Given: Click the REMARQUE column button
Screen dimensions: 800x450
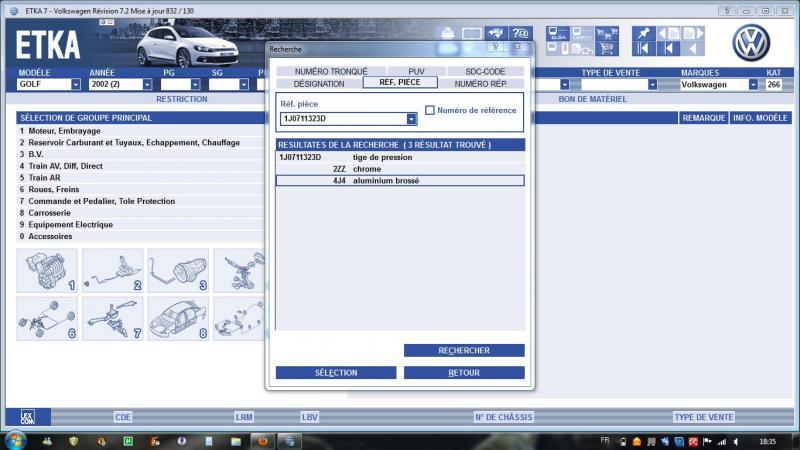Looking at the screenshot, I should coord(704,118).
